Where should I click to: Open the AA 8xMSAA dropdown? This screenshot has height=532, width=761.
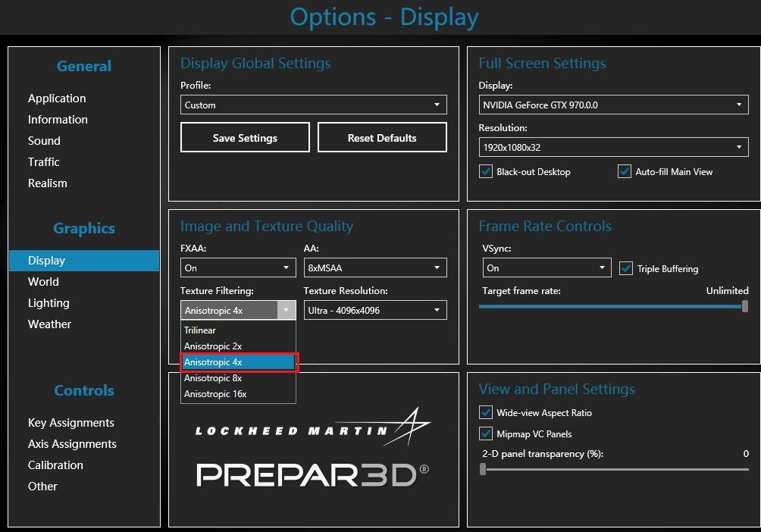click(374, 268)
